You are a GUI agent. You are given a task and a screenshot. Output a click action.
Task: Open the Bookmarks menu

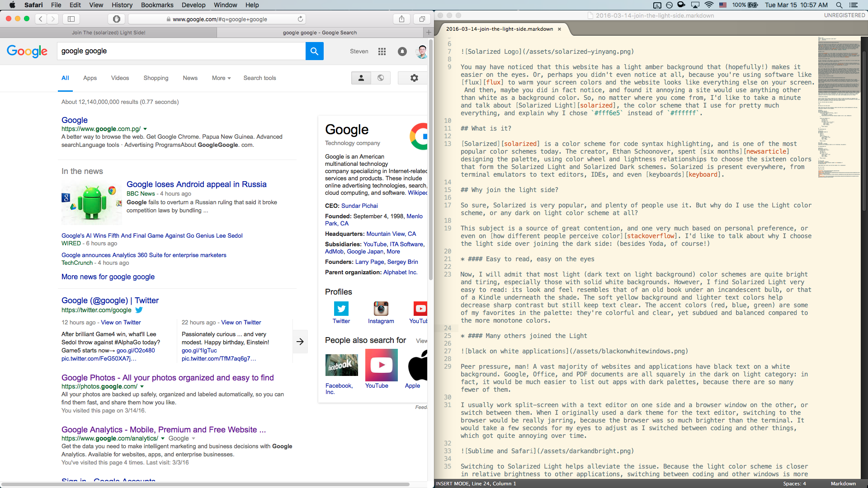point(157,5)
